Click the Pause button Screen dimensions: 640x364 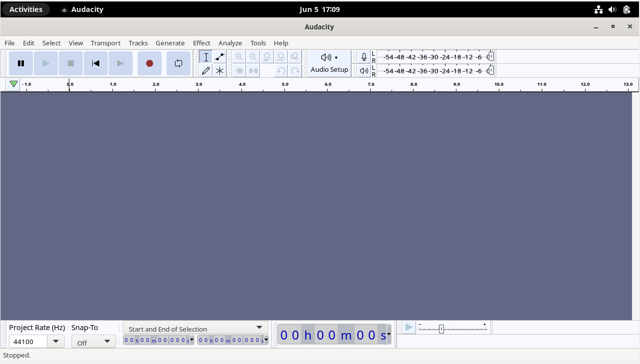click(x=21, y=63)
